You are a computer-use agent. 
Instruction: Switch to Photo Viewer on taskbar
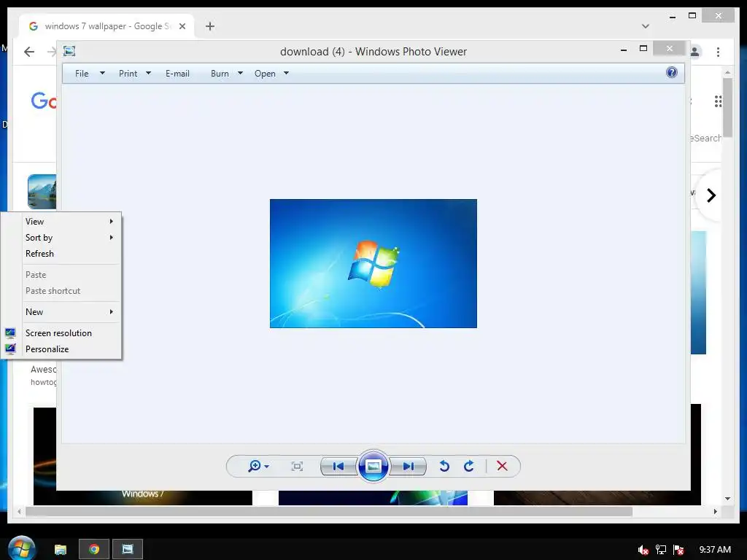[x=128, y=549]
